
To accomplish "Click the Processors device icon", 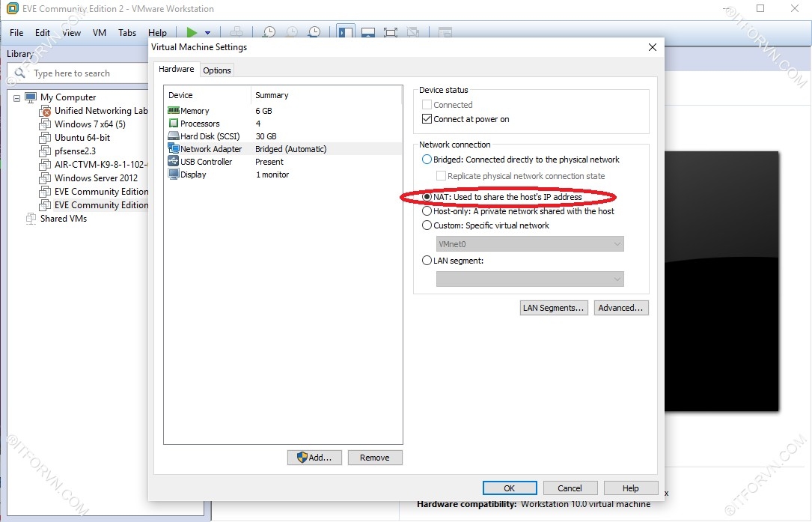I will [x=174, y=124].
